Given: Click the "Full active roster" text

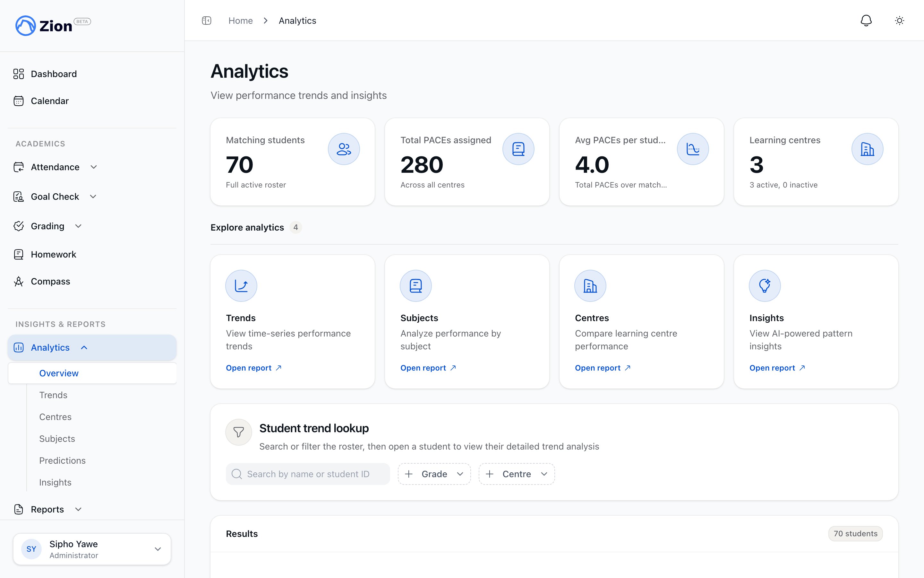Looking at the screenshot, I should 256,185.
